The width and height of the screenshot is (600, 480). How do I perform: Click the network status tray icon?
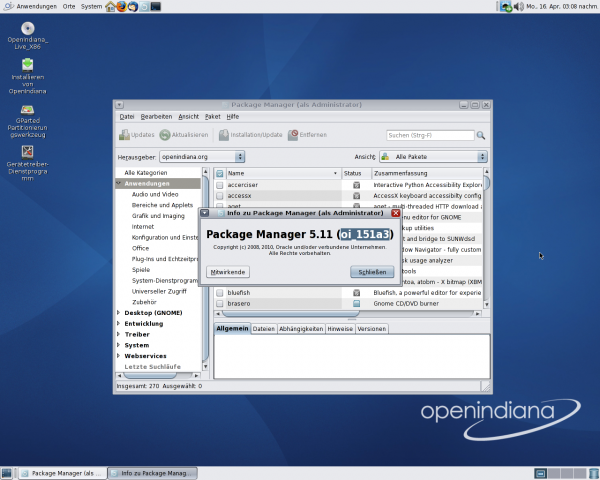pyautogui.click(x=506, y=7)
